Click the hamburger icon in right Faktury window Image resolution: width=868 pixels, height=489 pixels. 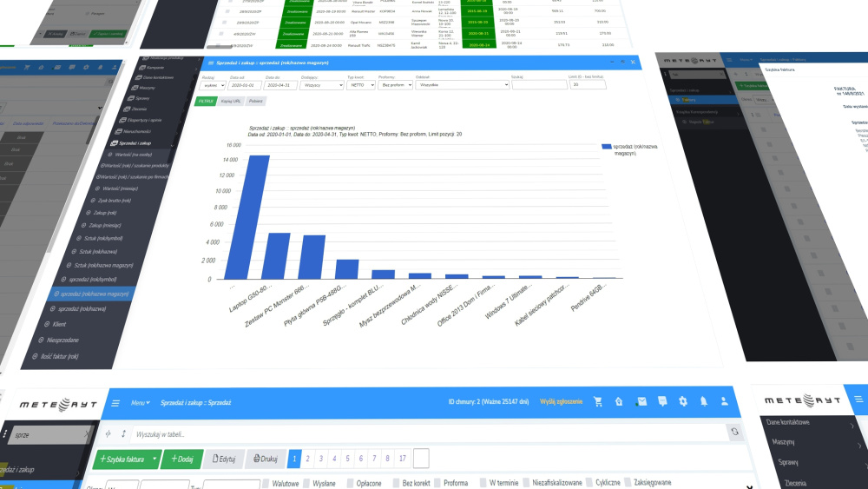(x=729, y=60)
